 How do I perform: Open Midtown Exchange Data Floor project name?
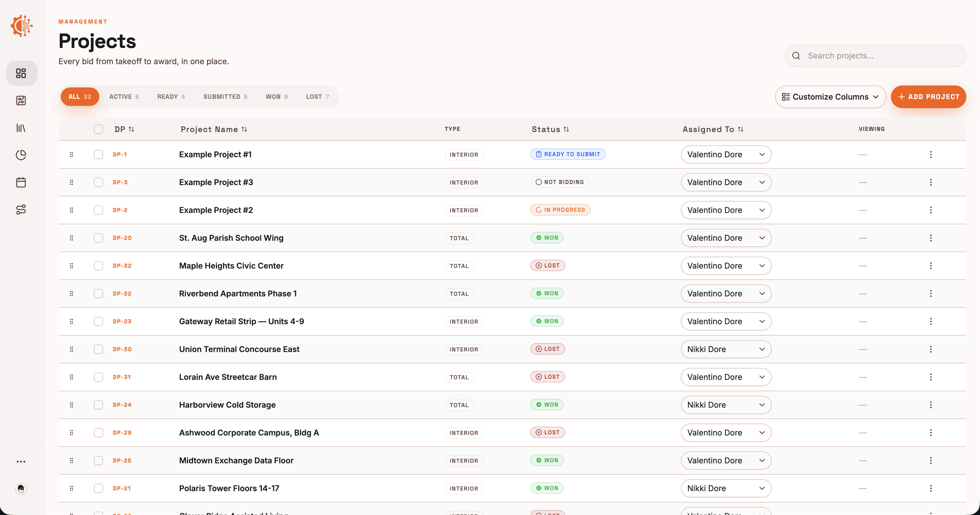tap(236, 460)
